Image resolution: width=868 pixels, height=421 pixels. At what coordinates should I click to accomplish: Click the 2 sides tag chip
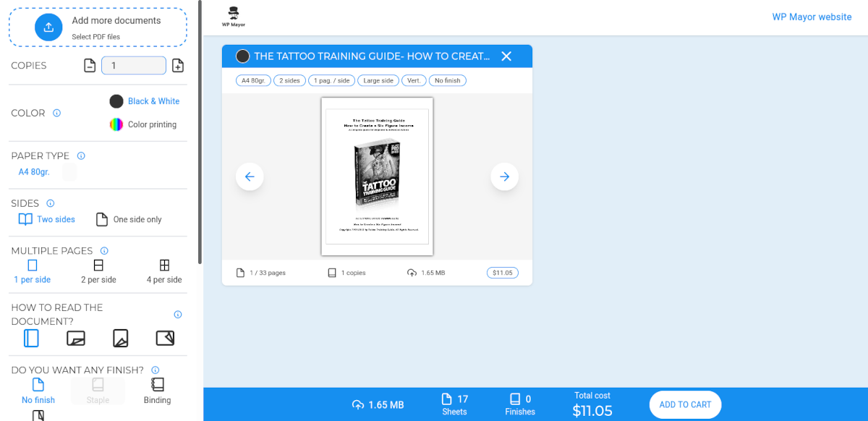coord(289,80)
